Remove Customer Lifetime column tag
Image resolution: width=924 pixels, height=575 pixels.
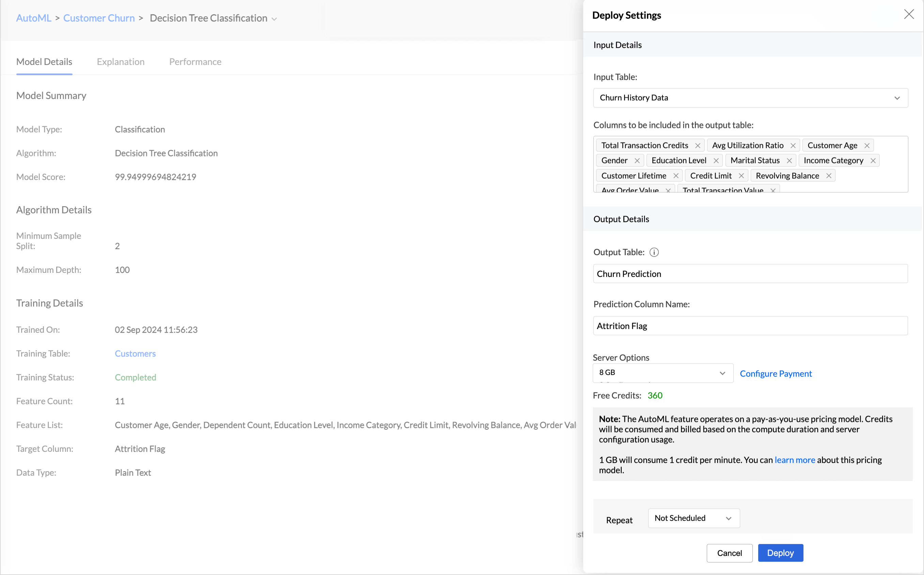675,176
